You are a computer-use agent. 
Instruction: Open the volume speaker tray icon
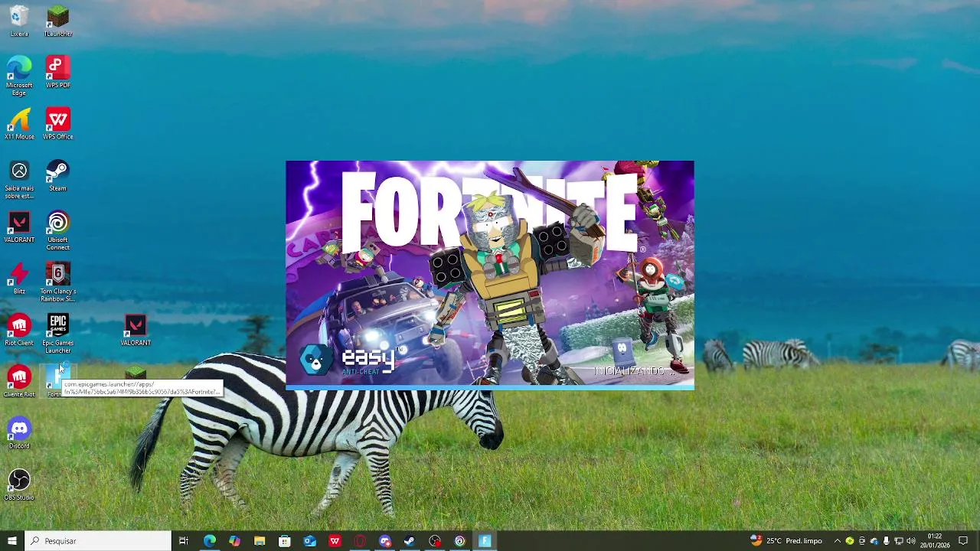[911, 541]
